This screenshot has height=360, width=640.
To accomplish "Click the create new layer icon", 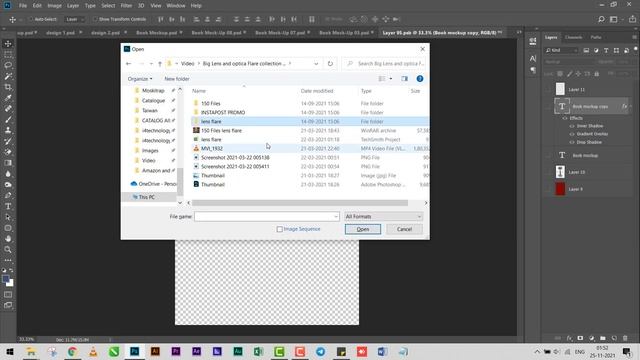I will 614,338.
